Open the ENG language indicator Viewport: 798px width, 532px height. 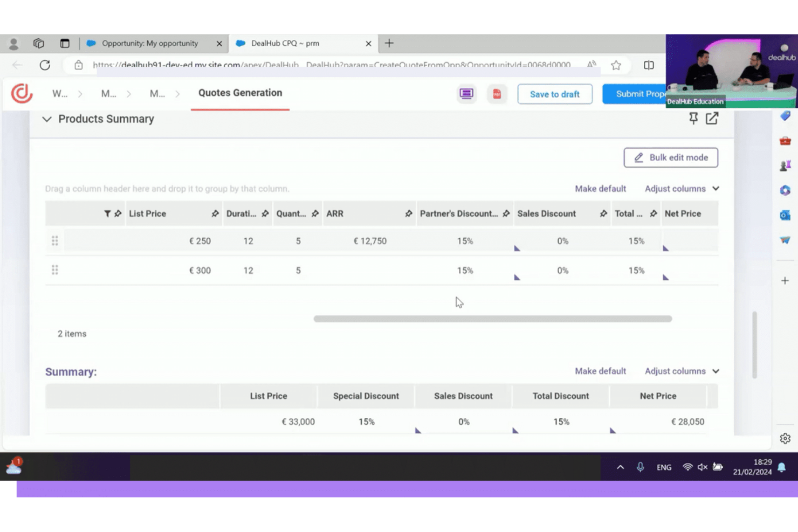pyautogui.click(x=664, y=467)
